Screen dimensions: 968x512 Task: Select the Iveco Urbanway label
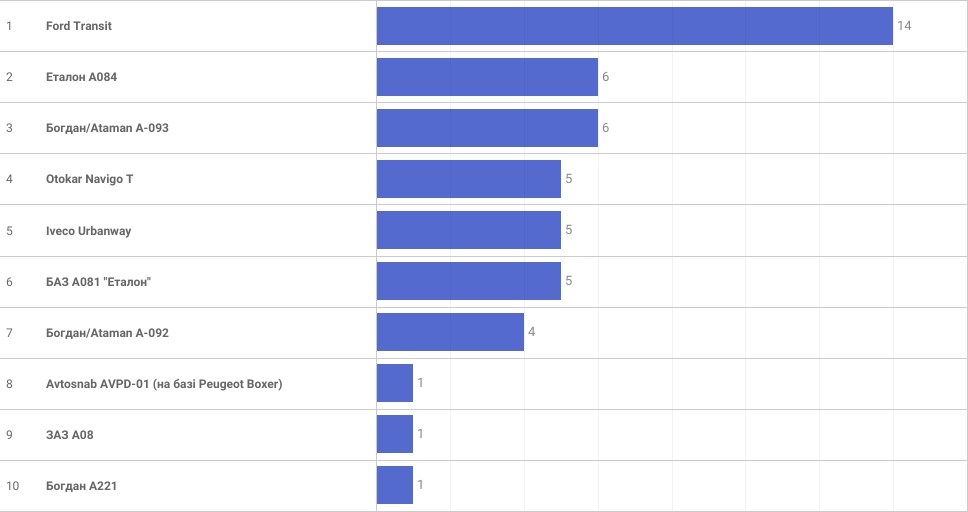[x=88, y=231]
